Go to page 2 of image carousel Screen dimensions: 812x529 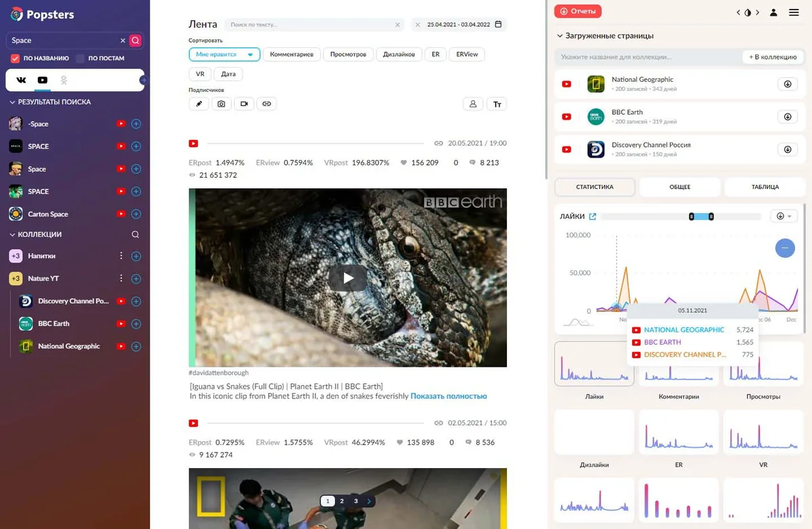pos(342,501)
